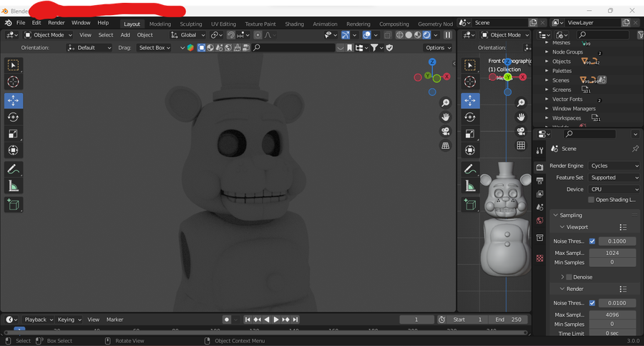Open the Tool properties tab

pos(540,150)
